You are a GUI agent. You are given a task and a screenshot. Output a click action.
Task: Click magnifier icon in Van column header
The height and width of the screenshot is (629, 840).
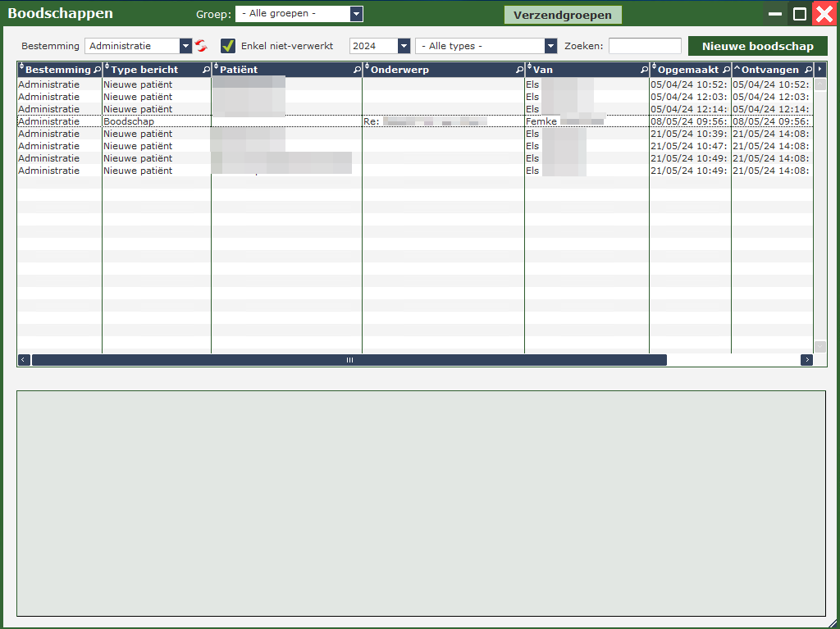tap(644, 70)
